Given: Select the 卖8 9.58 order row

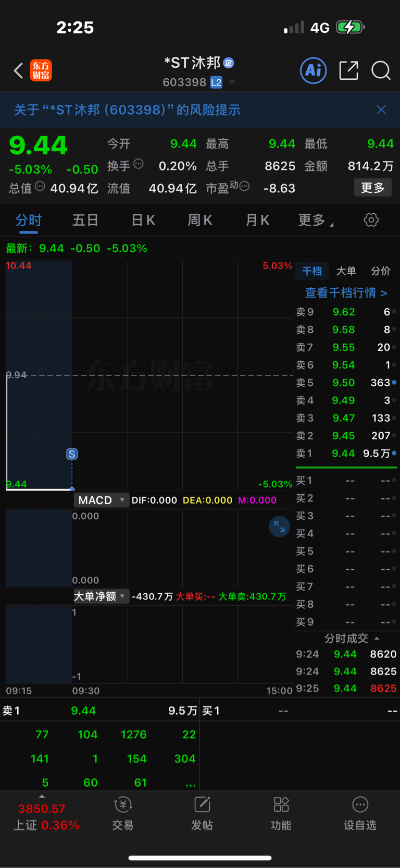Looking at the screenshot, I should coord(346,329).
